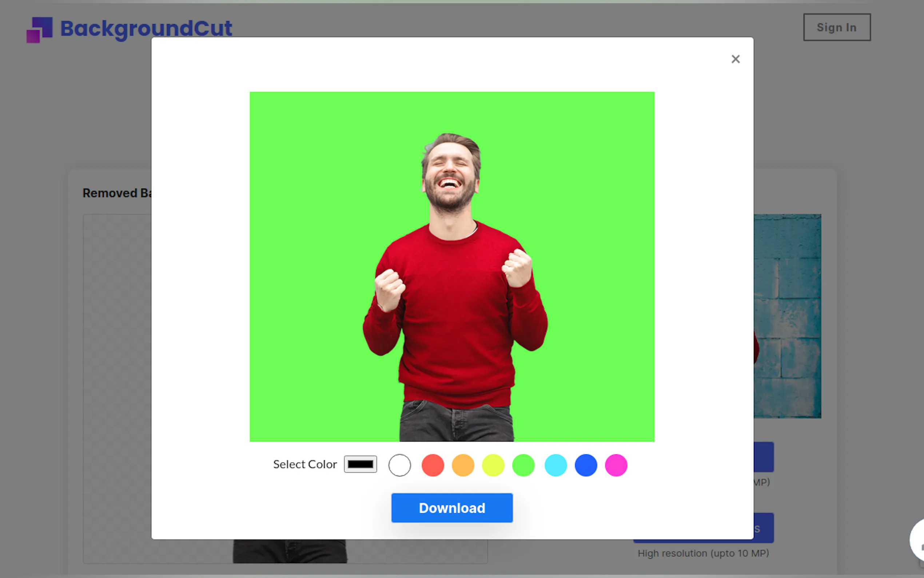Image resolution: width=924 pixels, height=578 pixels.
Task: Click the BackgroundCut brand name text
Action: tap(146, 28)
